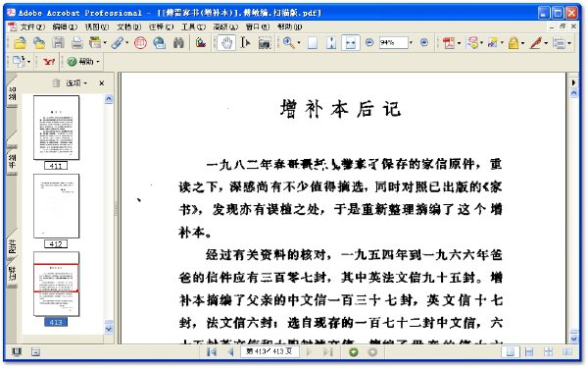Viewport: 588px width, 368px height.
Task: Click the document pane scroll up arrow
Action: tap(573, 93)
